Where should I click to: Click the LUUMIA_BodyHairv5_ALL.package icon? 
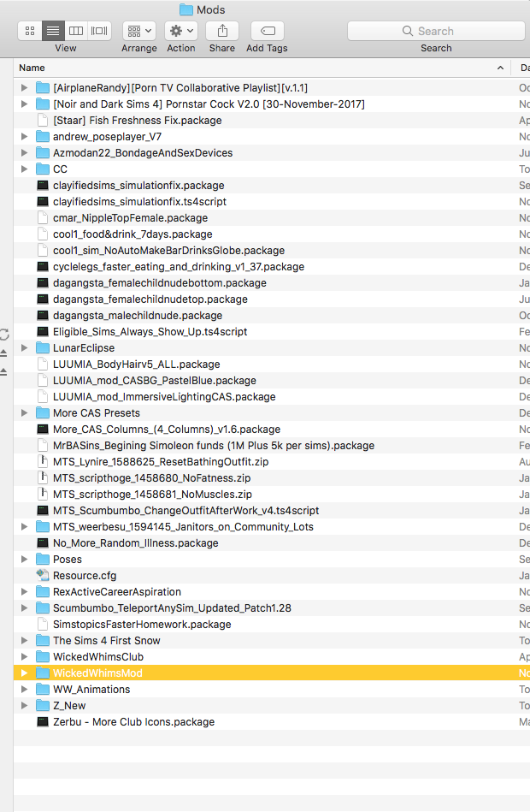[43, 364]
